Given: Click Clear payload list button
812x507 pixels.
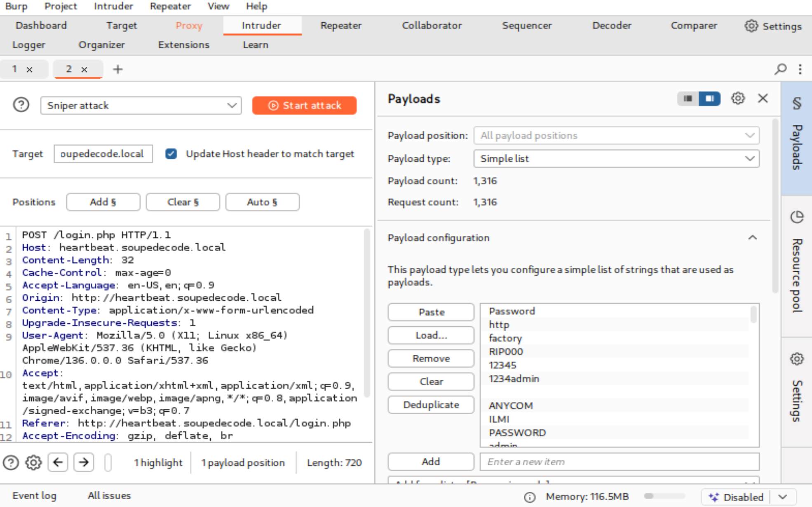Looking at the screenshot, I should click(431, 382).
